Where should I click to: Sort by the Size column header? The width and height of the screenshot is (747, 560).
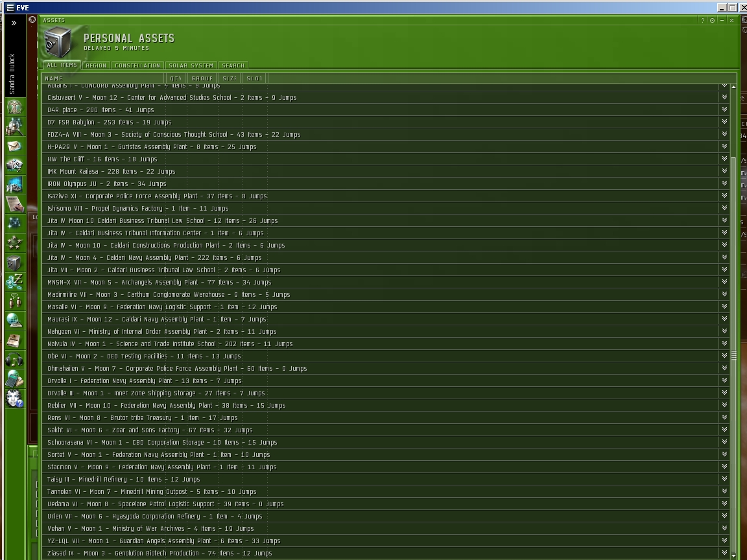coord(230,78)
